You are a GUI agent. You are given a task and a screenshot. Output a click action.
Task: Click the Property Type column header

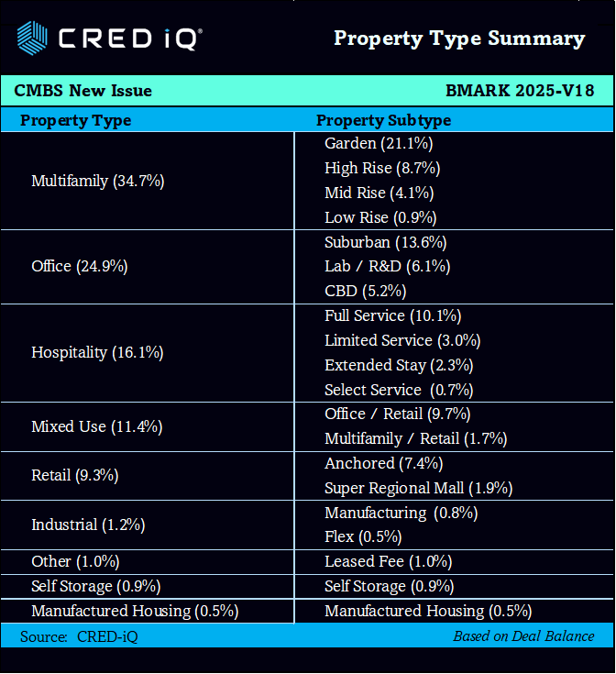pos(76,120)
